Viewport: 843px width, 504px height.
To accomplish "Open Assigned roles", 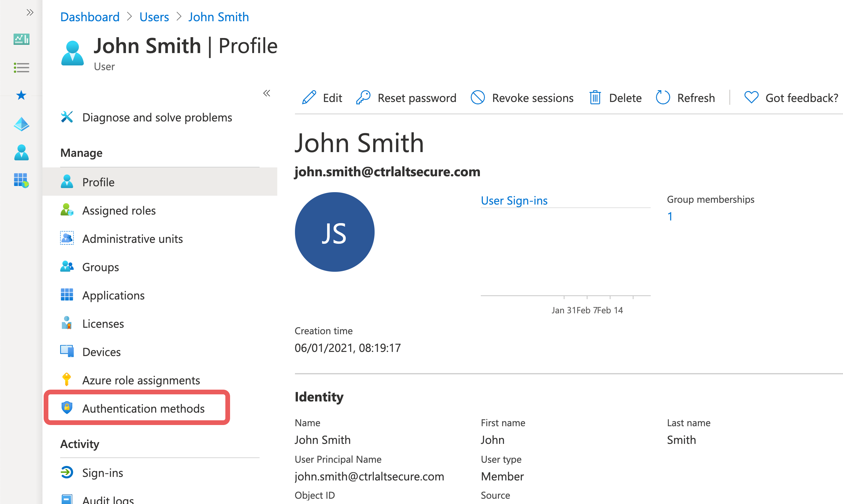I will pos(119,210).
